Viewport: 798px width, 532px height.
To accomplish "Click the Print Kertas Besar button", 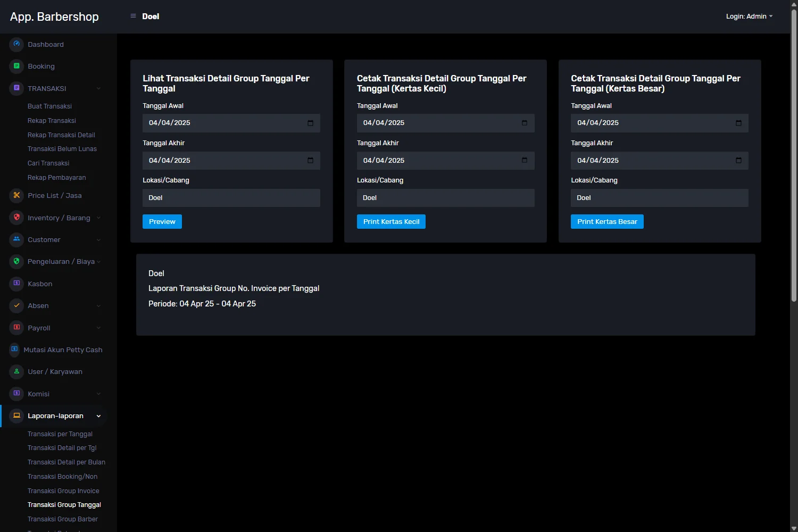I will point(607,222).
